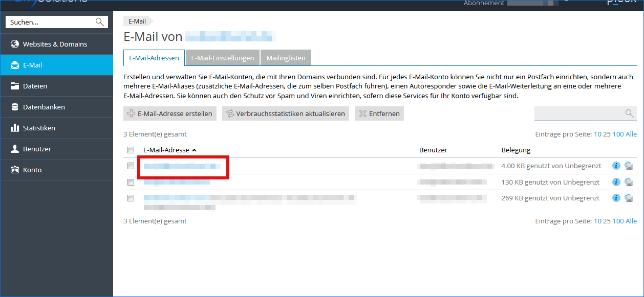Open Konto in sidebar

[56, 170]
